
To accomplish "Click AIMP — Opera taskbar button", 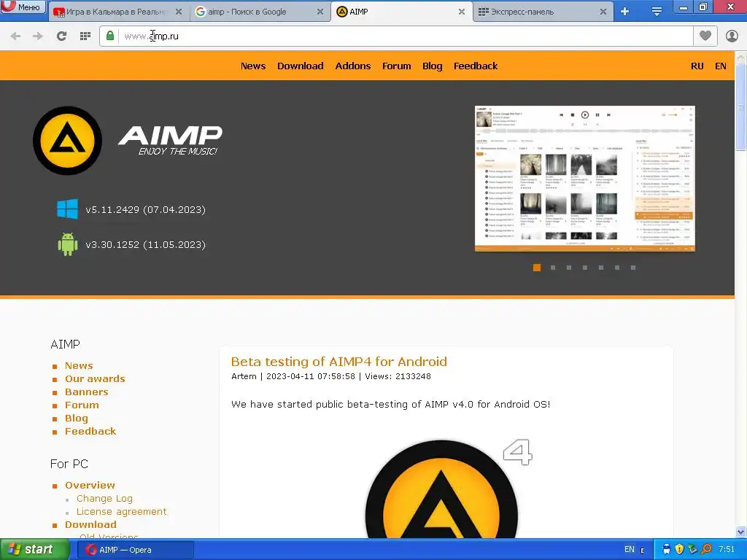I will 135,550.
